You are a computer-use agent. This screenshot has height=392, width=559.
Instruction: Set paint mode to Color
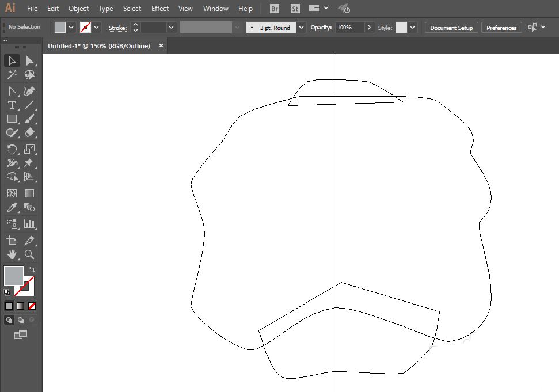pos(9,306)
